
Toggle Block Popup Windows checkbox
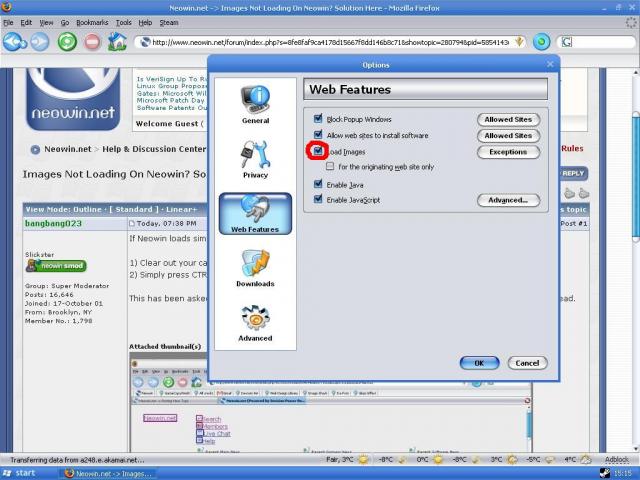[318, 119]
